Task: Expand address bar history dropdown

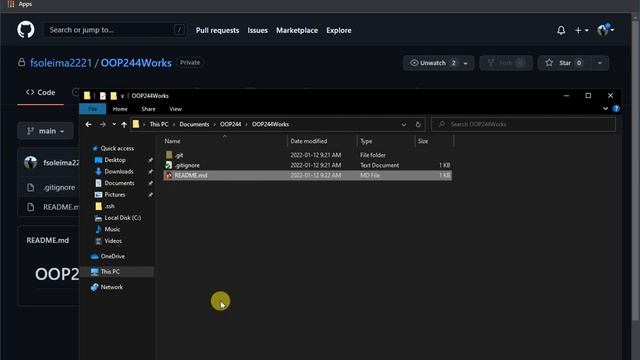Action: pyautogui.click(x=404, y=124)
